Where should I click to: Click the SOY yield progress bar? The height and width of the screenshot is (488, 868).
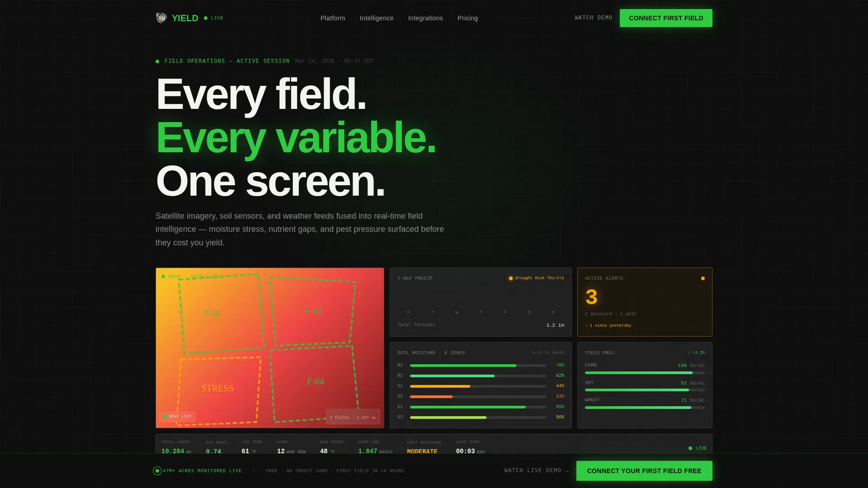point(645,390)
